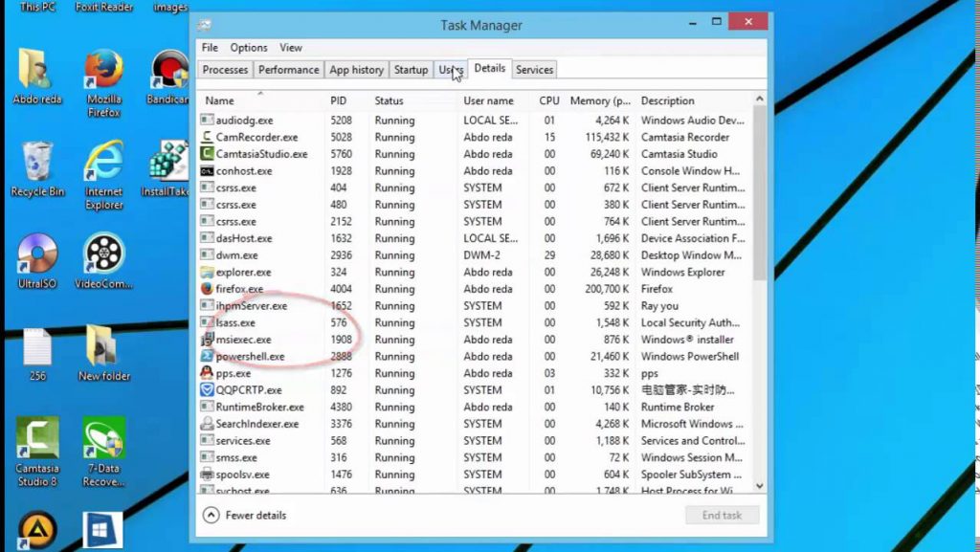Click the Task Manager title bar icon
The width and height of the screenshot is (980, 552).
[x=205, y=25]
